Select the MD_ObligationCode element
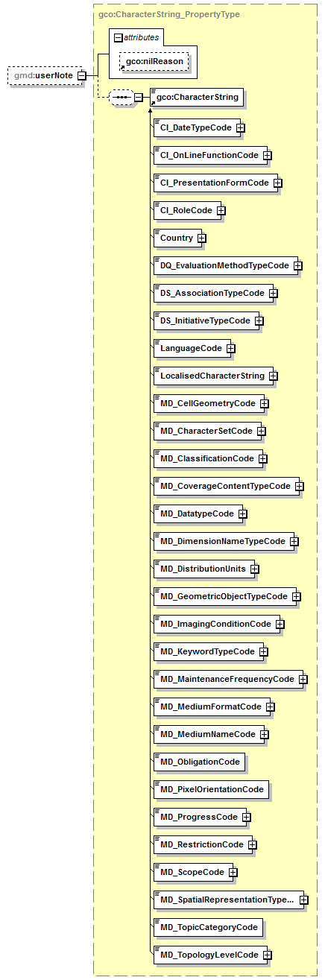 point(199,762)
